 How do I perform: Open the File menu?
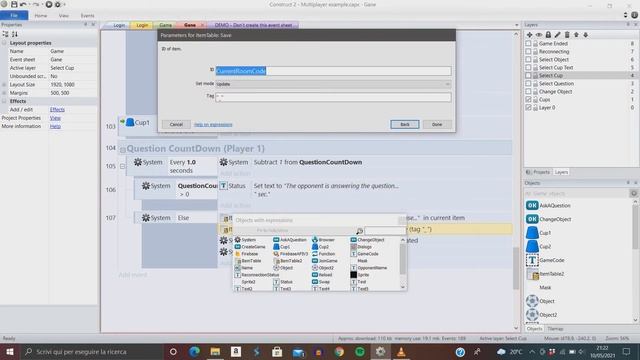[x=14, y=16]
